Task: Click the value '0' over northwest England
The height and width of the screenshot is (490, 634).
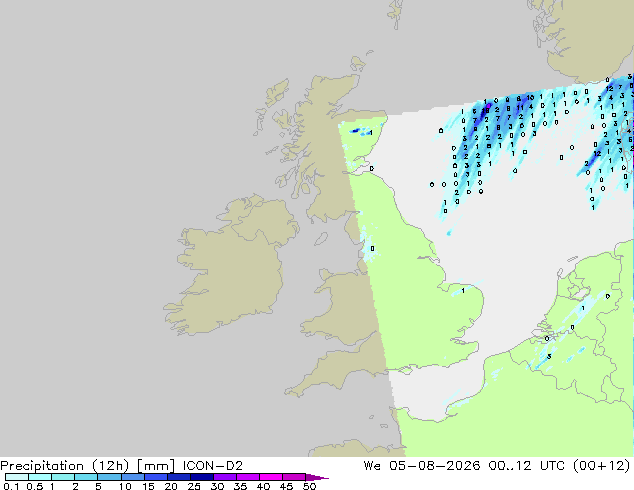Action: [x=372, y=249]
